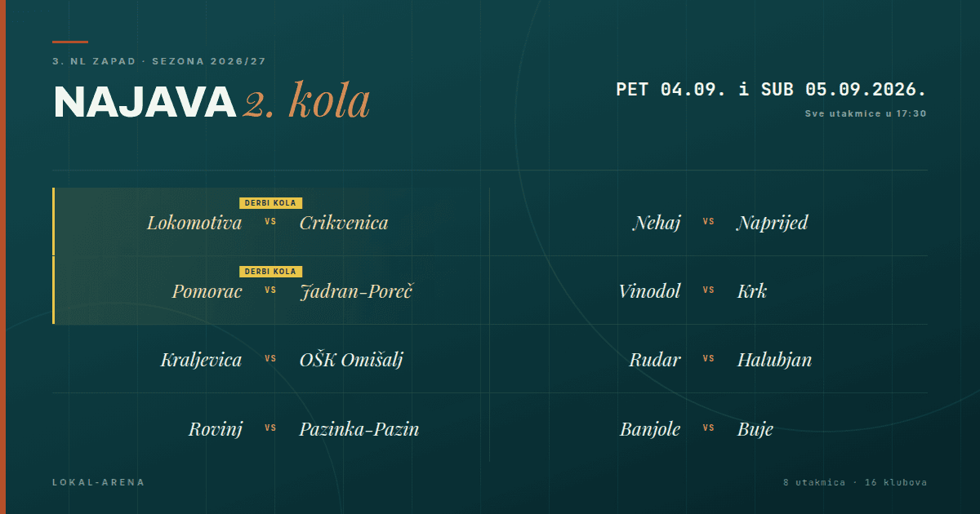Image resolution: width=980 pixels, height=514 pixels.
Task: Click the Pomorac team name
Action: click(207, 291)
